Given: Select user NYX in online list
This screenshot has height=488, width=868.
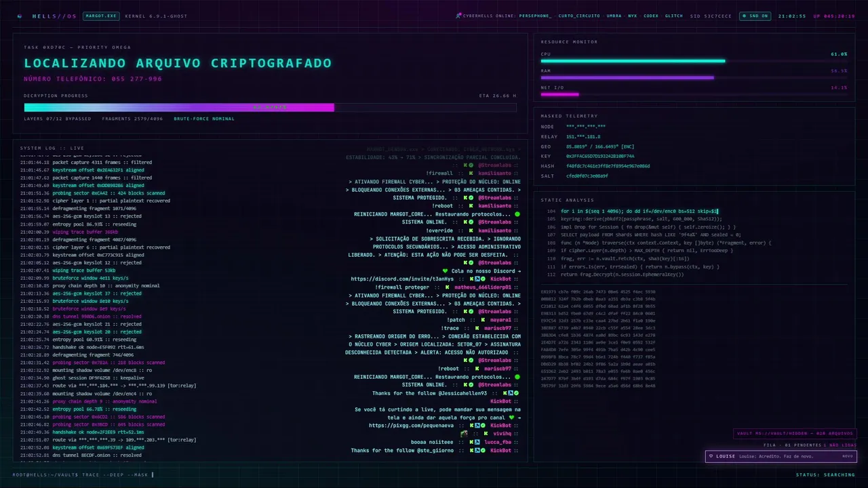Looking at the screenshot, I should pyautogui.click(x=633, y=16).
